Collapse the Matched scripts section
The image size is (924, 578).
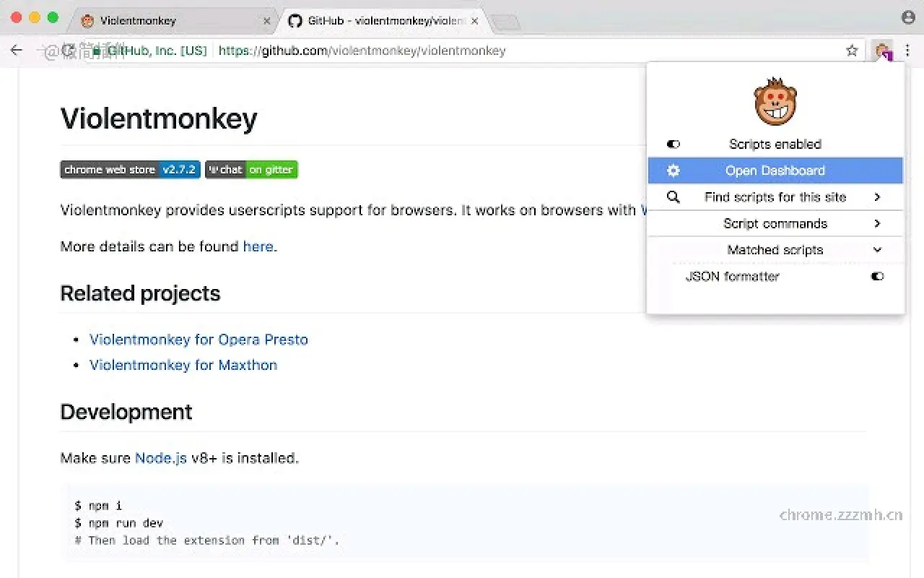point(877,250)
